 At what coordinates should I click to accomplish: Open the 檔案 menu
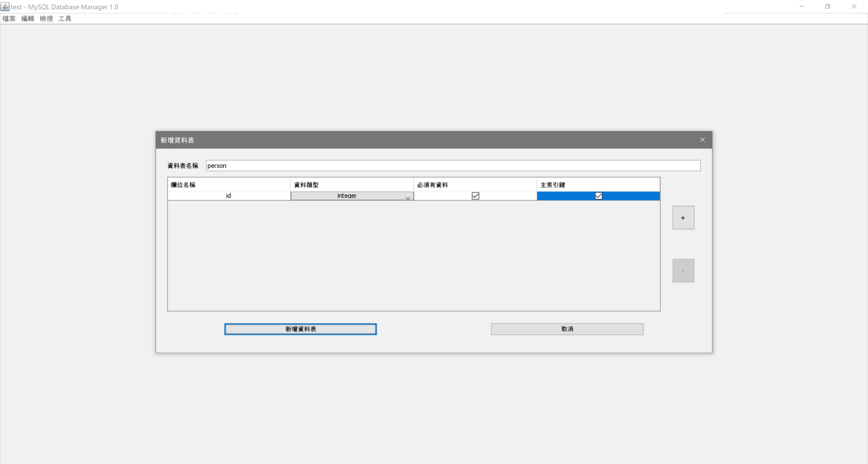tap(9, 19)
